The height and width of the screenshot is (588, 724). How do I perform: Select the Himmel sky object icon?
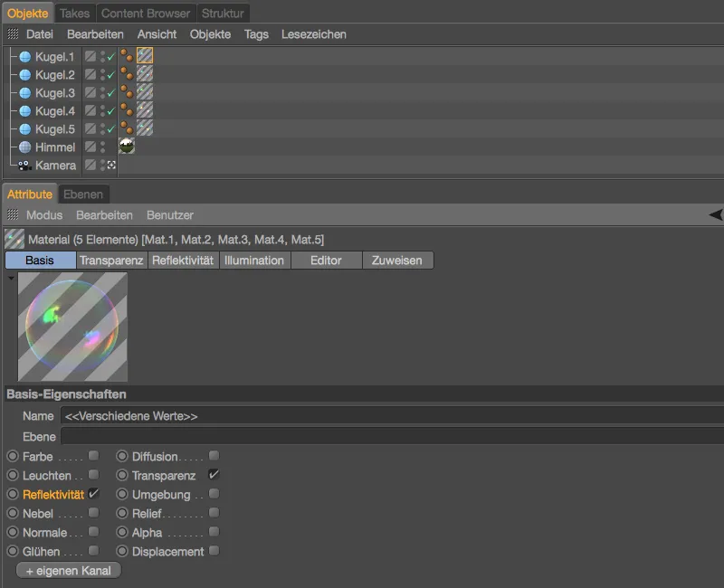coord(25,147)
